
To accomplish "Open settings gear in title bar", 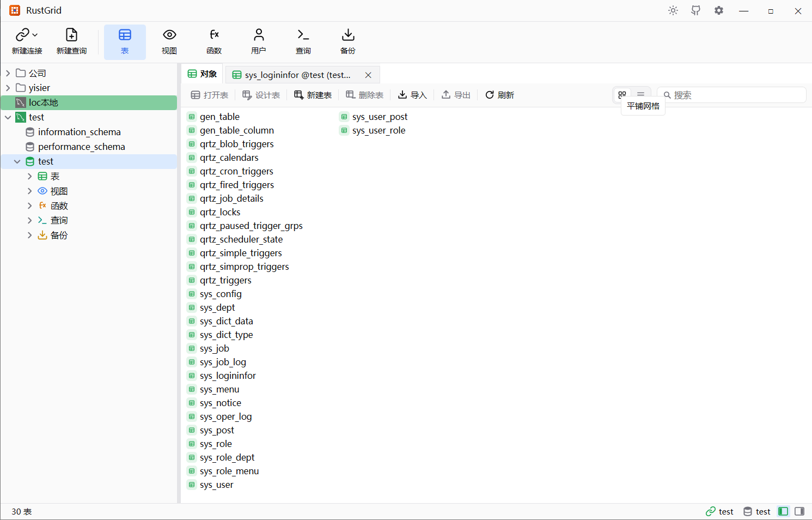I will tap(719, 10).
